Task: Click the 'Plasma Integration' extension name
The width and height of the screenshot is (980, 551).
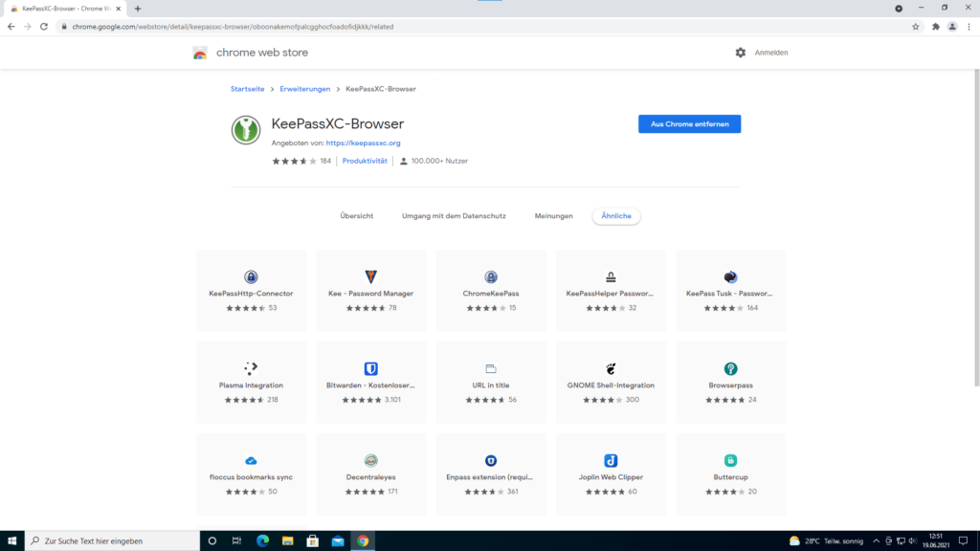Action: pyautogui.click(x=251, y=386)
